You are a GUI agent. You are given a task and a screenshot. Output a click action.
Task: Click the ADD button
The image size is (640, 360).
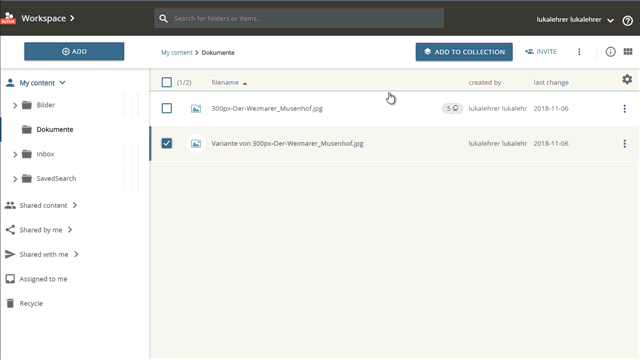coord(74,51)
